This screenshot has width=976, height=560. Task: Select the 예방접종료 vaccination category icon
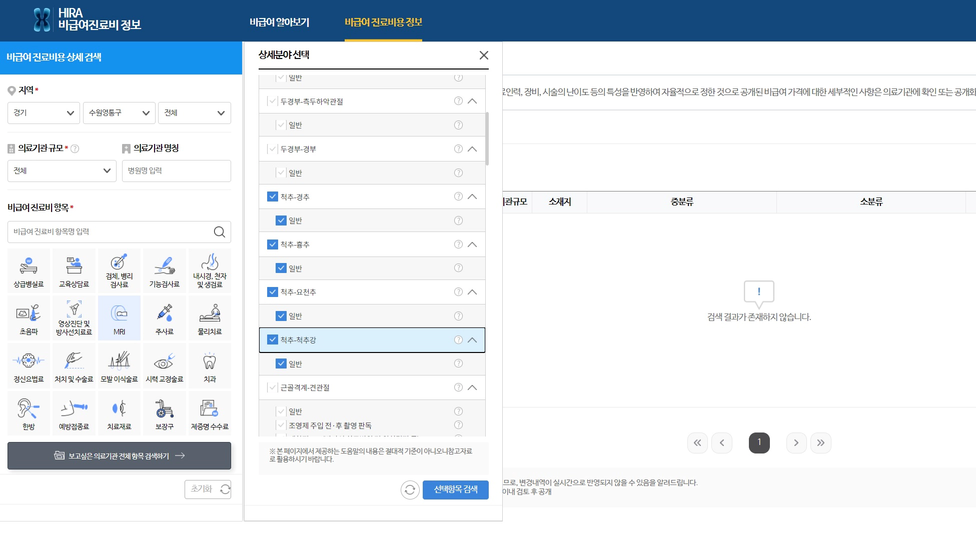(x=74, y=413)
